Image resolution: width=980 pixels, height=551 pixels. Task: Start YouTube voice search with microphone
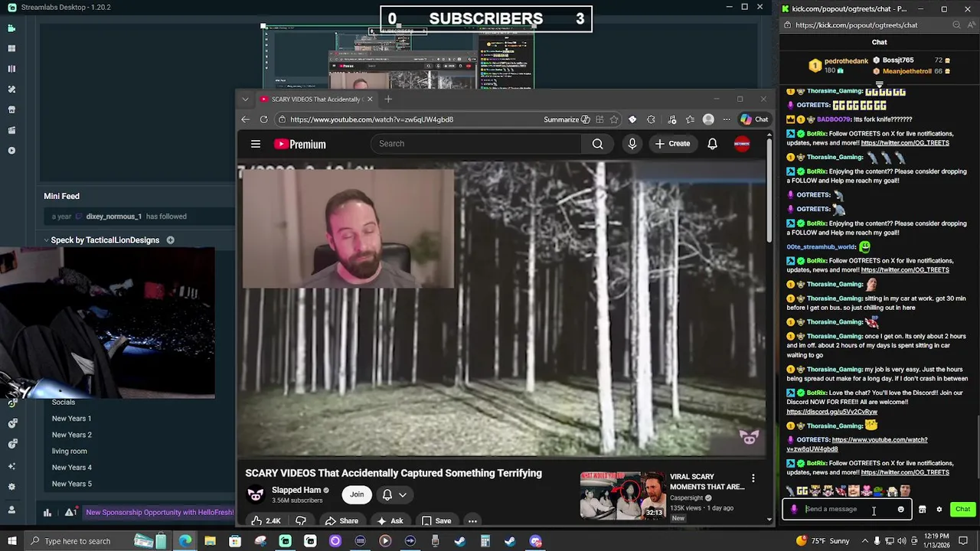tap(632, 144)
